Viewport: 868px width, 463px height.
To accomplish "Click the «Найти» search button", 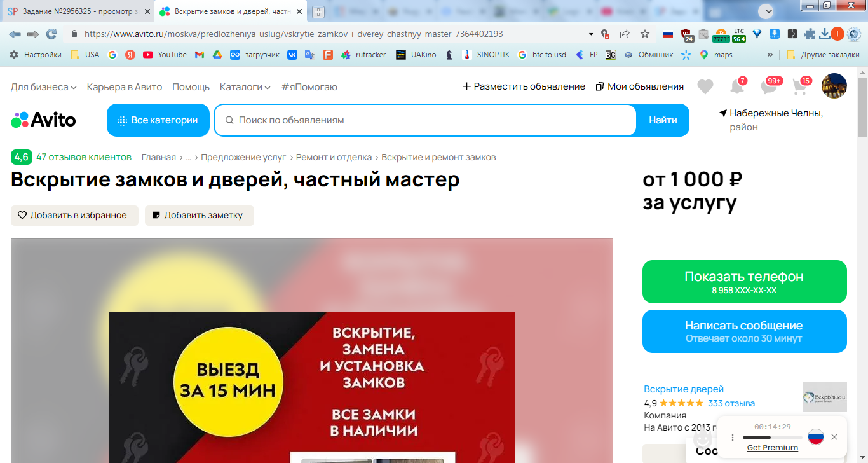I will click(x=663, y=120).
